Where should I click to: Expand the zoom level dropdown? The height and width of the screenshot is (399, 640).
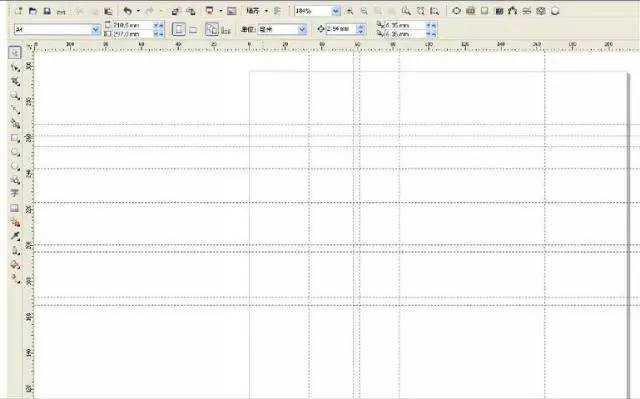coord(336,11)
